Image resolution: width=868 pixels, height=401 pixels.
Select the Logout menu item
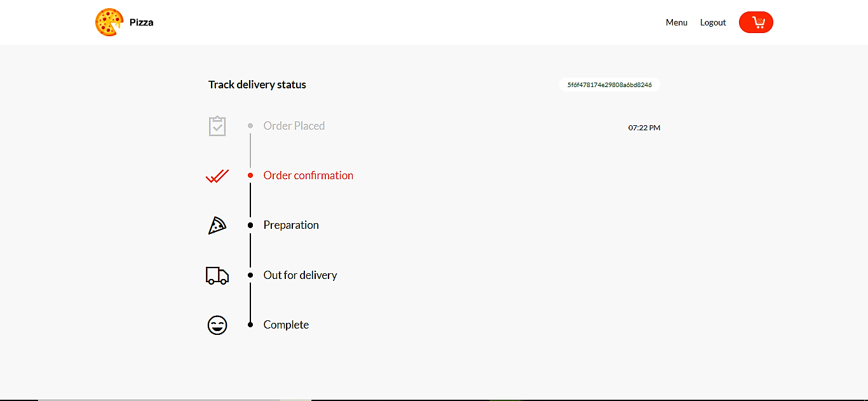point(712,22)
